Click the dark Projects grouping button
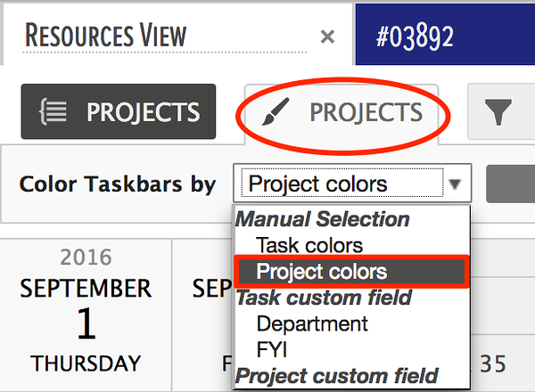The width and height of the screenshot is (535, 392). coord(119,111)
